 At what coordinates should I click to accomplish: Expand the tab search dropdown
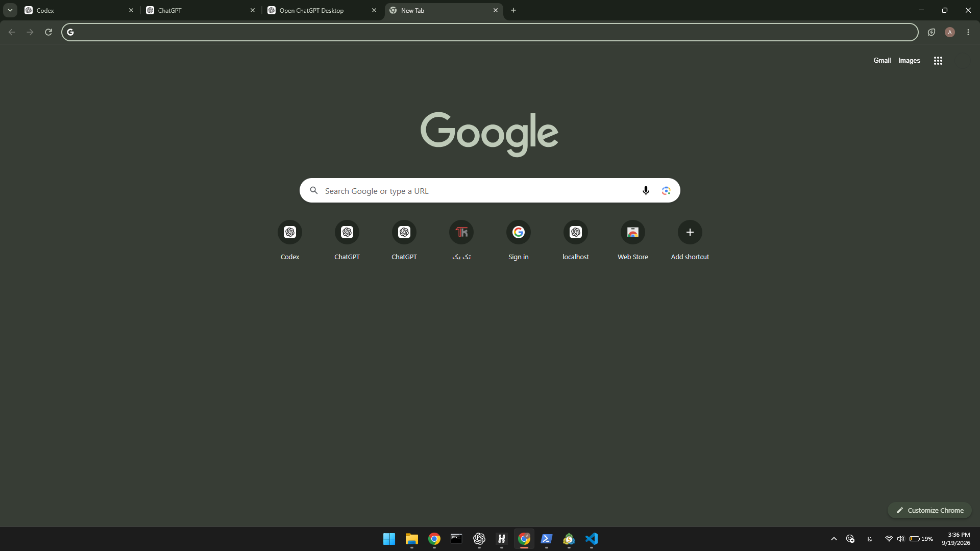tap(10, 10)
